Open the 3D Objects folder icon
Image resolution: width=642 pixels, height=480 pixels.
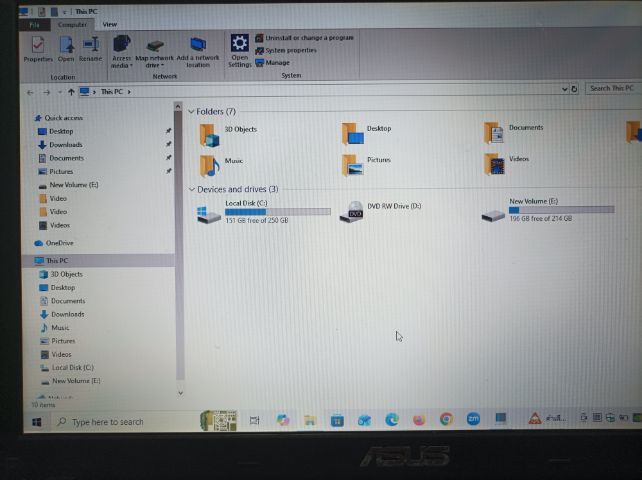(210, 135)
